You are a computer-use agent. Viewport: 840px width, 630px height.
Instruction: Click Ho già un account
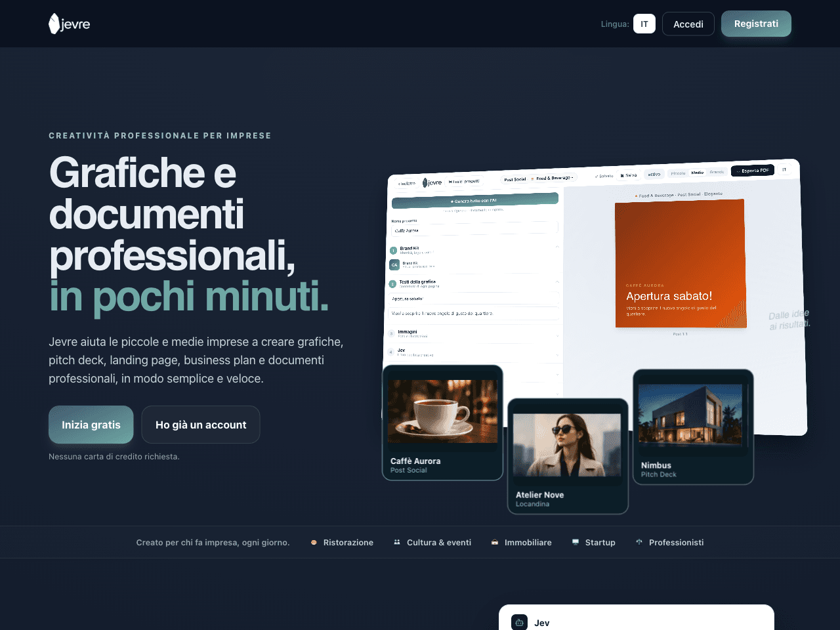coord(201,425)
